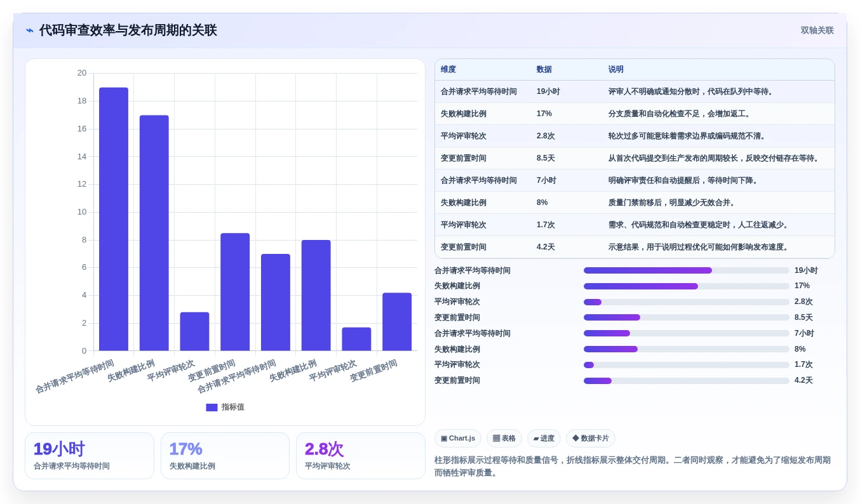Image resolution: width=860 pixels, height=504 pixels.
Task: Click the chart bar reaching 7
Action: (x=276, y=302)
